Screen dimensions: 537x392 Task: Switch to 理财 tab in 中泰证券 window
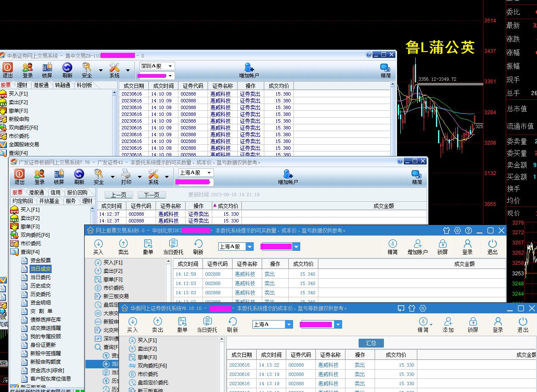[x=22, y=85]
